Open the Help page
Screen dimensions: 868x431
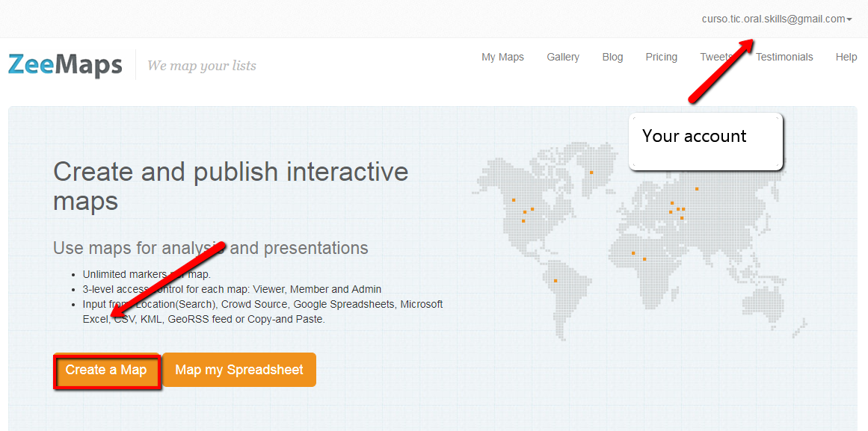tap(846, 57)
